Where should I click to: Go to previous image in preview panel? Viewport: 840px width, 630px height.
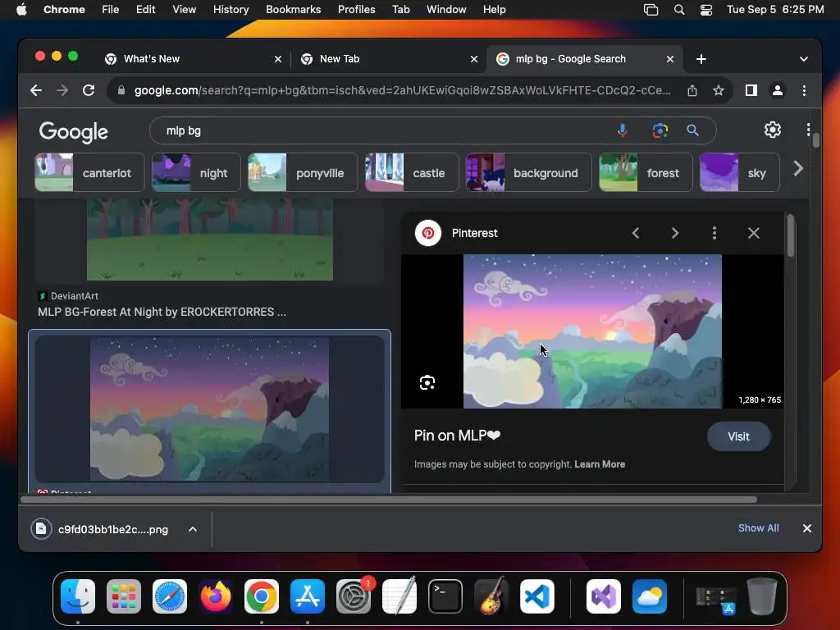click(x=636, y=233)
